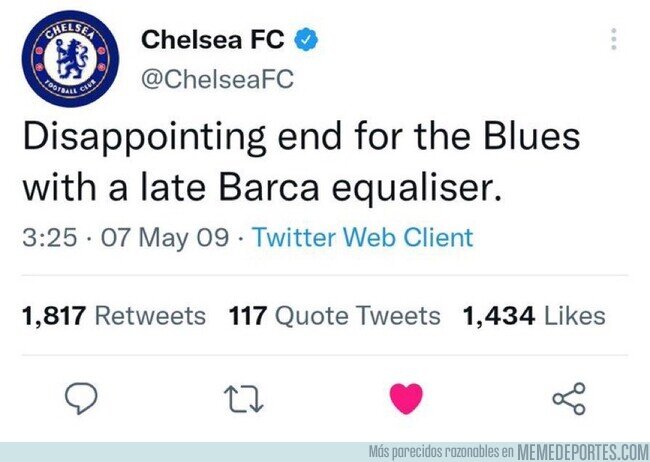The width and height of the screenshot is (650, 462).
Task: Click the blue verified badge
Action: [x=306, y=39]
